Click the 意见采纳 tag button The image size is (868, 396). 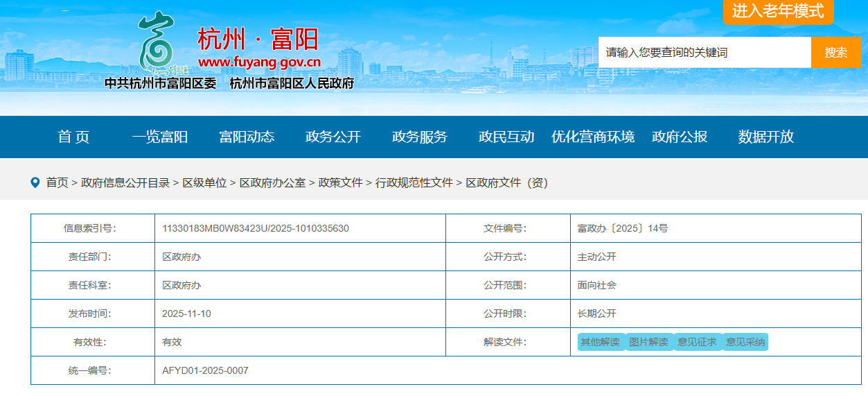tap(745, 342)
